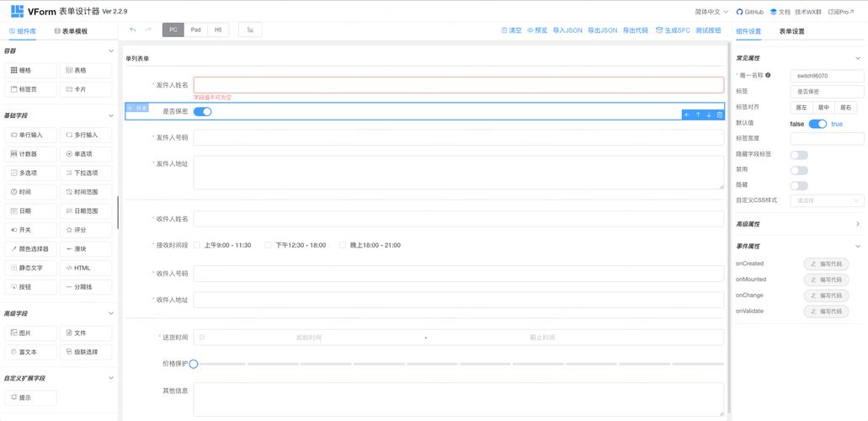Add a 文件 file upload field
Viewport: 868px width, 421px height.
[x=86, y=333]
